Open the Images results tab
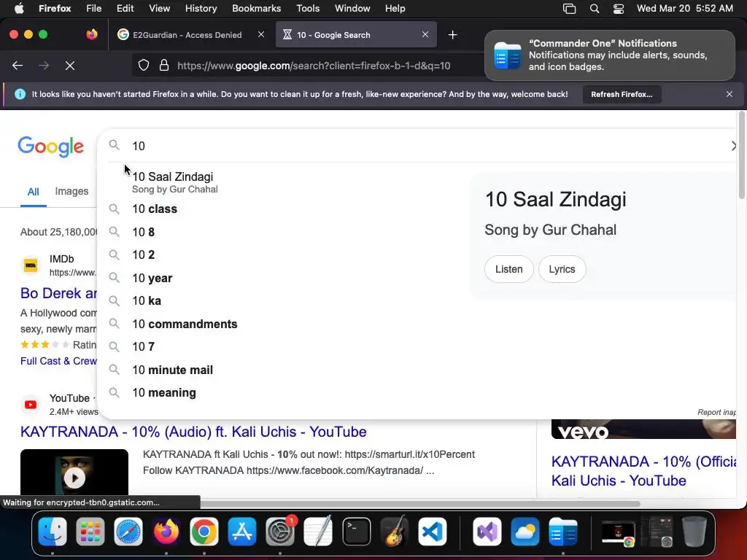Image resolution: width=747 pixels, height=560 pixels. pyautogui.click(x=71, y=192)
